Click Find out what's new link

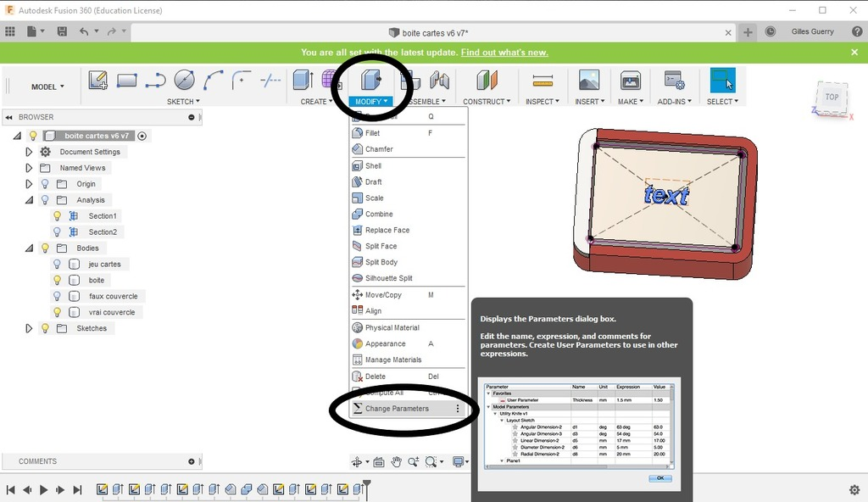pyautogui.click(x=504, y=52)
